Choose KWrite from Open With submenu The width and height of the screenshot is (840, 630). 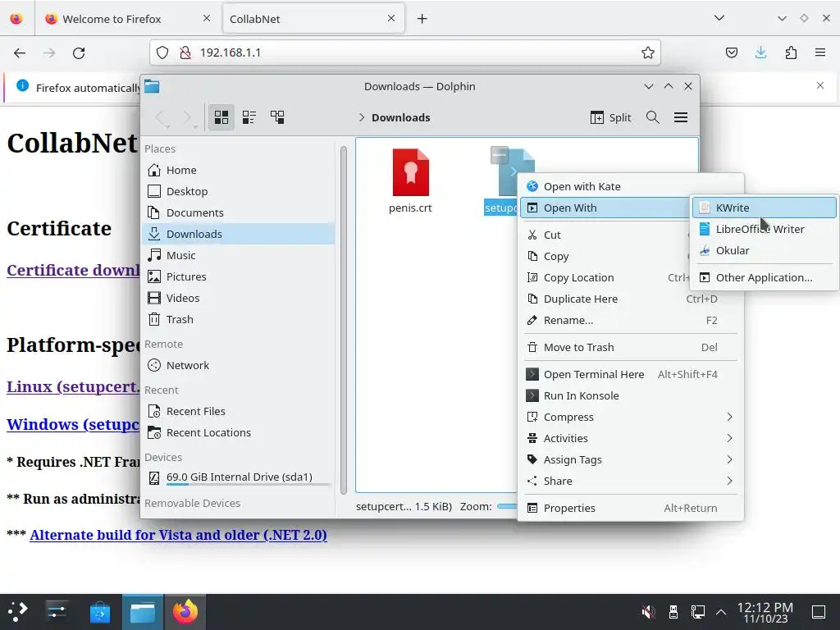(764, 208)
